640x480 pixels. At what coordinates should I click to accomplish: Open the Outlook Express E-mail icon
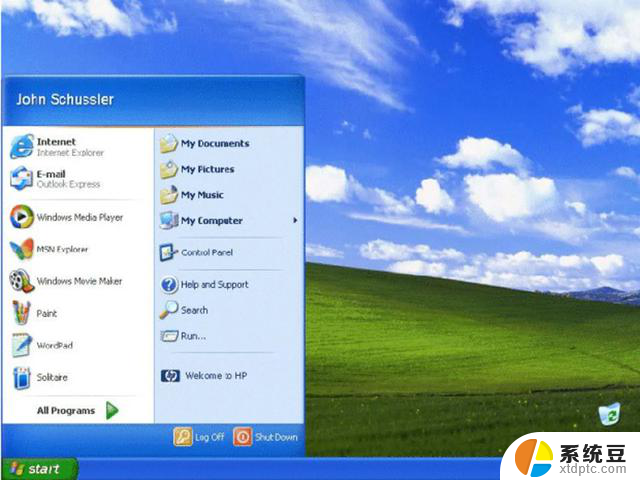coord(21,178)
